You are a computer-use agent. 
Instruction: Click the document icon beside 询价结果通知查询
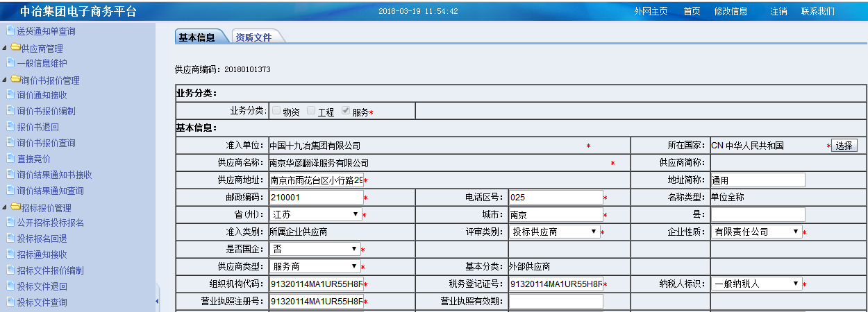click(10, 190)
